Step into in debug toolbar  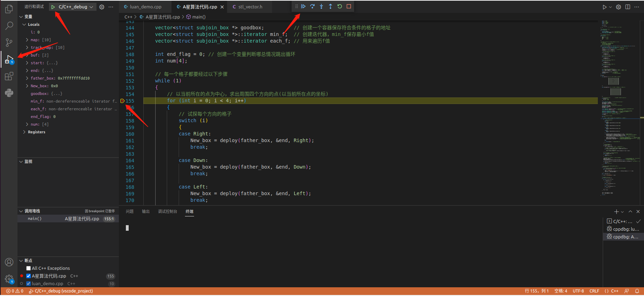point(321,6)
